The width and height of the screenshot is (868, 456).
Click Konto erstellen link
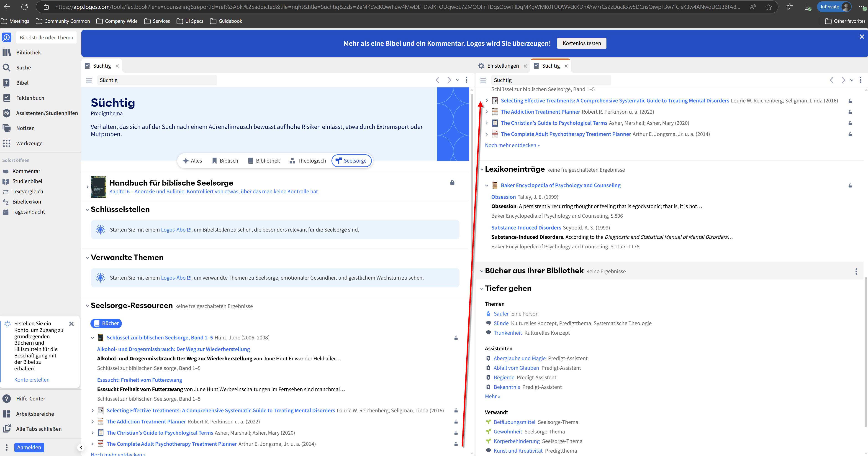(x=32, y=380)
